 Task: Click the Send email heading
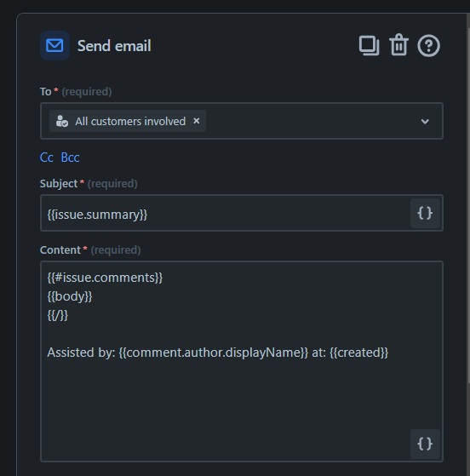tap(114, 46)
